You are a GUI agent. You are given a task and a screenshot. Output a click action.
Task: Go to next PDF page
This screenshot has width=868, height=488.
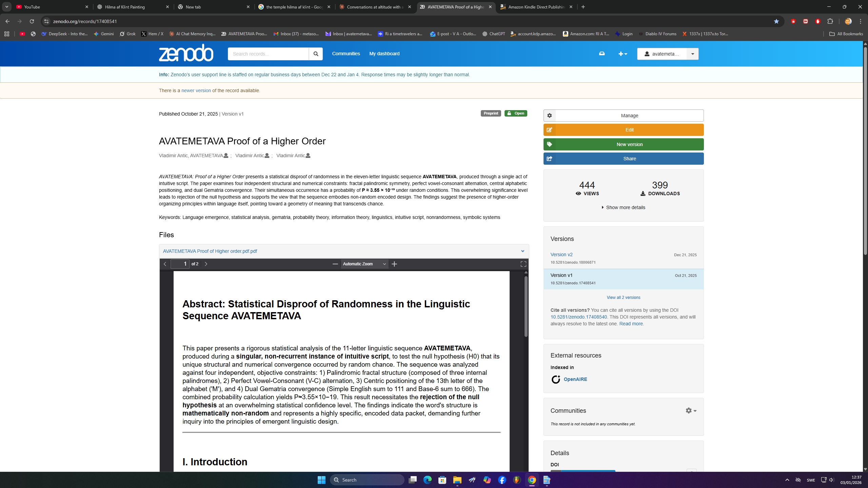point(206,264)
